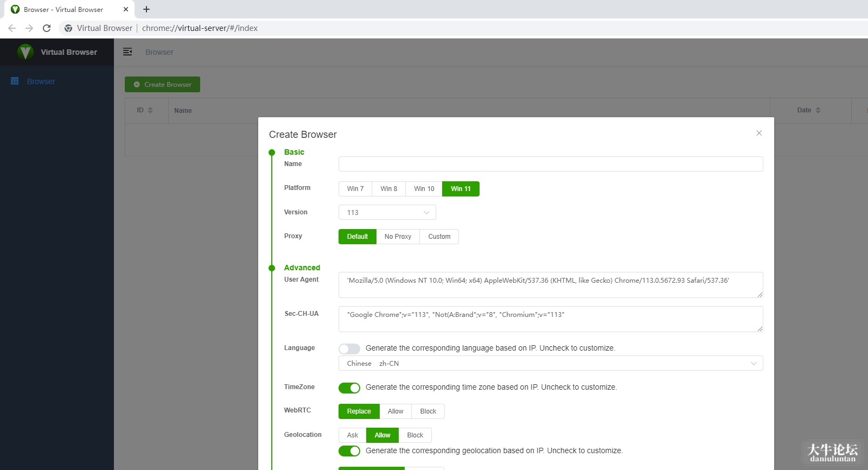The width and height of the screenshot is (868, 470).
Task: Select Win 7 platform
Action: click(355, 189)
